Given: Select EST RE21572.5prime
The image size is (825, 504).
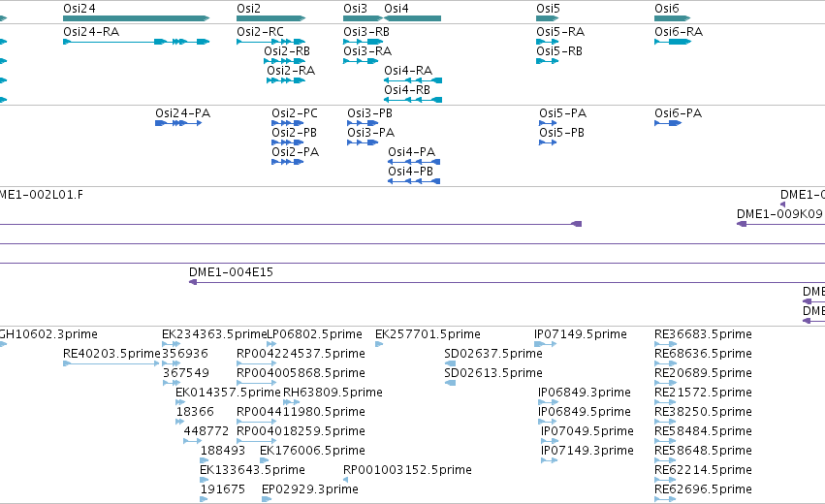Looking at the screenshot, I should (703, 393).
